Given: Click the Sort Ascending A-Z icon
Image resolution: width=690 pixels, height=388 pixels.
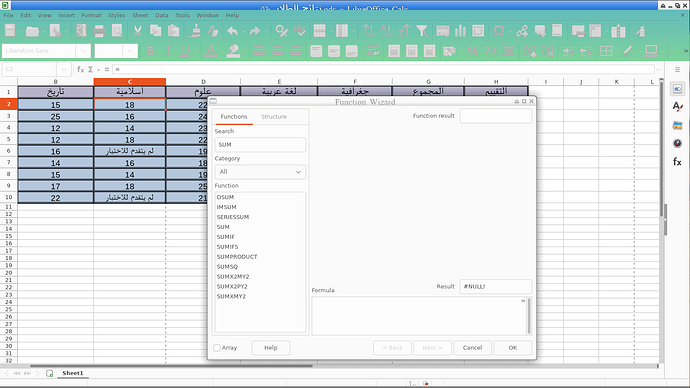Looking at the screenshot, I should pos(386,31).
